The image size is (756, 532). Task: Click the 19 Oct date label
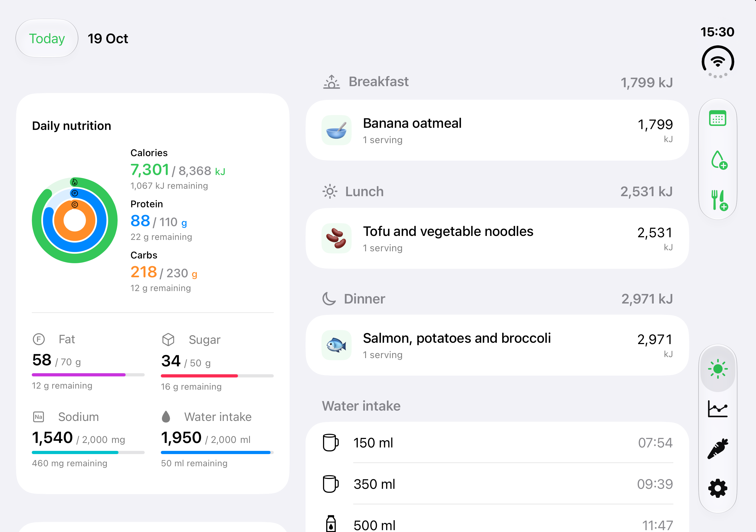(x=108, y=38)
